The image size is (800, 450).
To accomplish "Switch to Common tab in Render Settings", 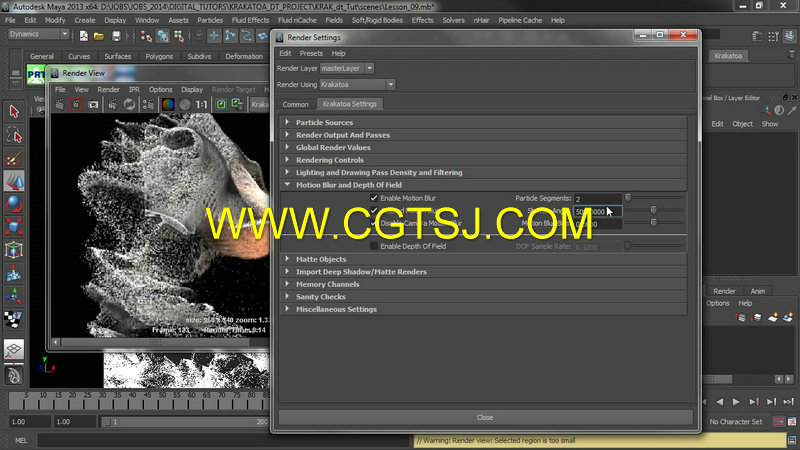I will click(295, 104).
